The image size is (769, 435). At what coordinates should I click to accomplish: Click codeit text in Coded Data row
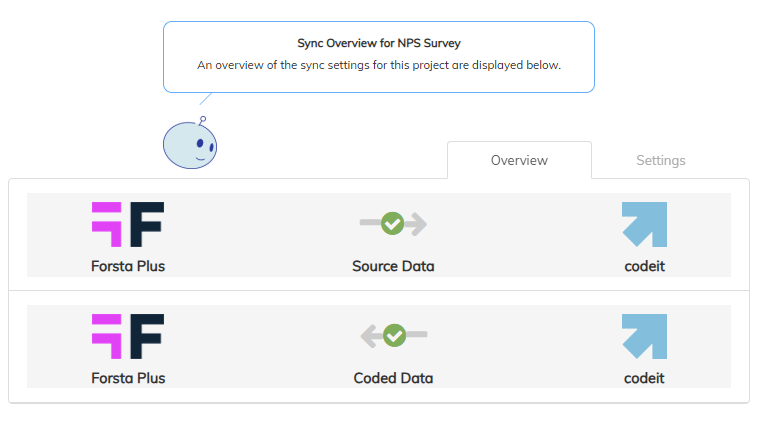[644, 379]
